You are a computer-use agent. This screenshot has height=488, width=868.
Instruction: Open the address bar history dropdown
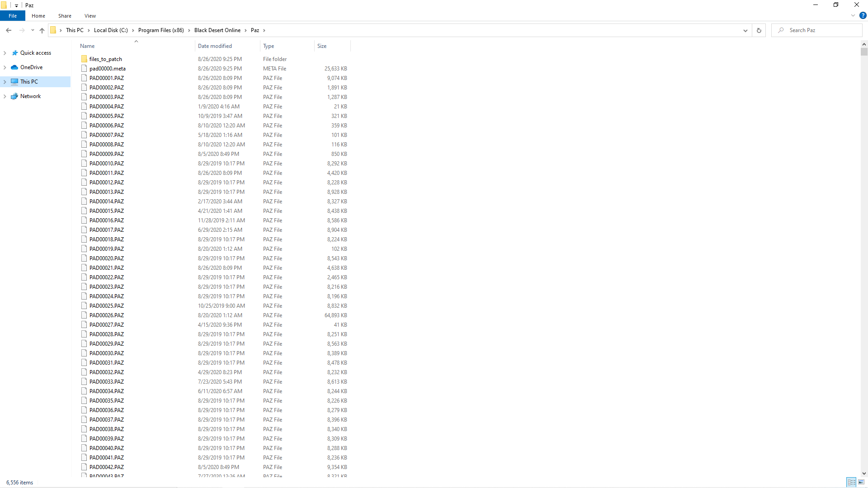(x=745, y=30)
